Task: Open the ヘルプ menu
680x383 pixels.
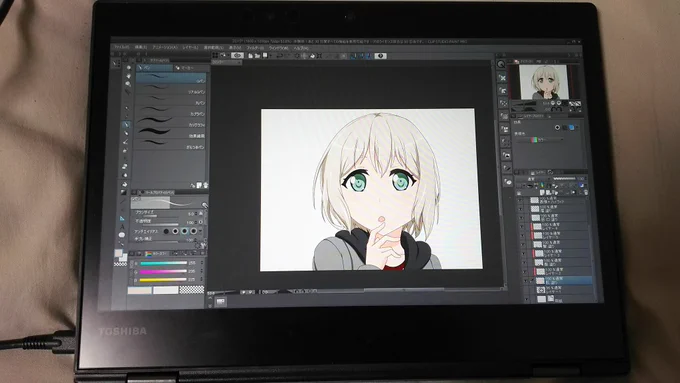Action: (301, 48)
